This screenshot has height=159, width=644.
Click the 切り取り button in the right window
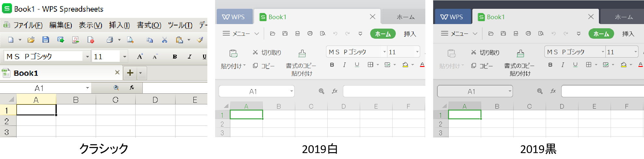485,52
